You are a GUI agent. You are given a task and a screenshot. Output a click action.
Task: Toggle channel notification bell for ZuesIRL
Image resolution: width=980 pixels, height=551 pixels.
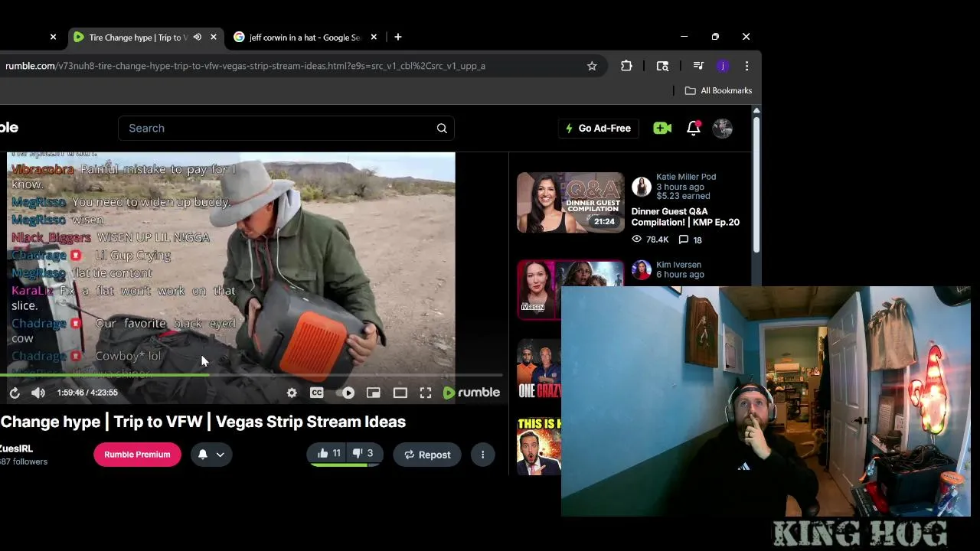pos(202,455)
